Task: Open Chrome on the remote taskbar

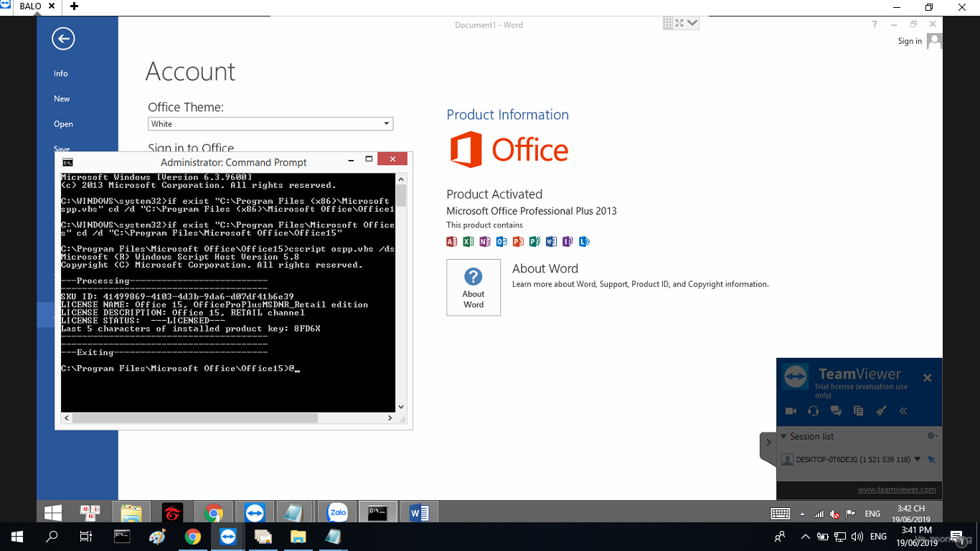Action: (213, 513)
